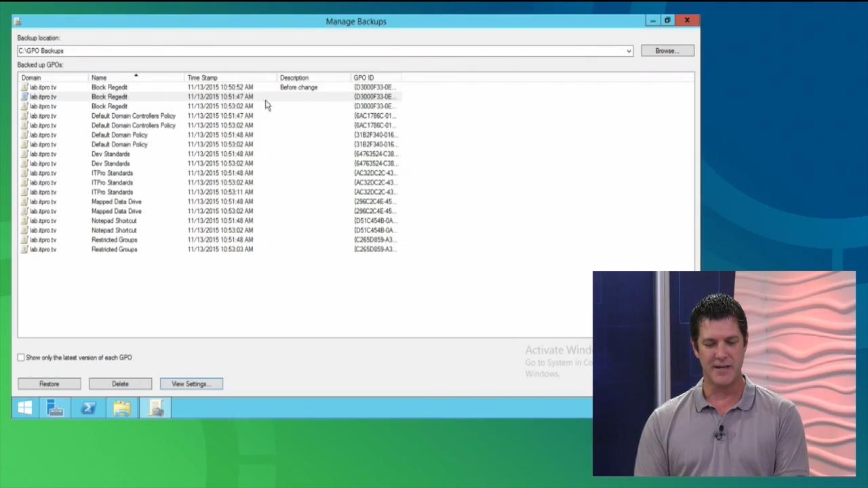Screen dimensions: 868x488
Task: Enable 'Show only the latest version of each GPO'
Action: tap(21, 357)
